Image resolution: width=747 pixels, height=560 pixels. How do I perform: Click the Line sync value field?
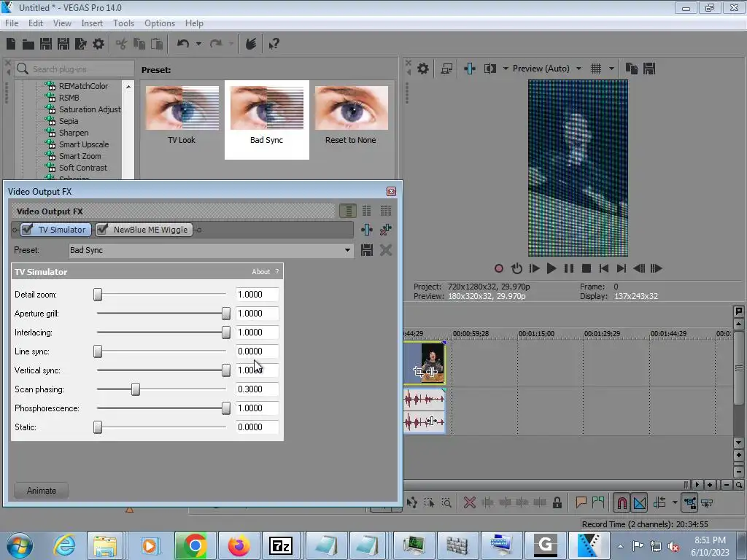258,351
